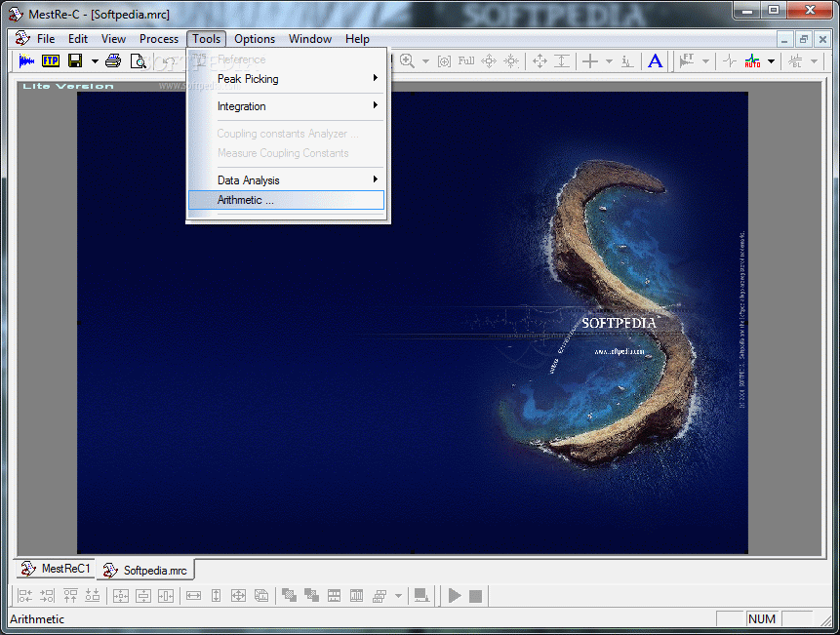
Task: Open the Window menu
Action: (310, 39)
